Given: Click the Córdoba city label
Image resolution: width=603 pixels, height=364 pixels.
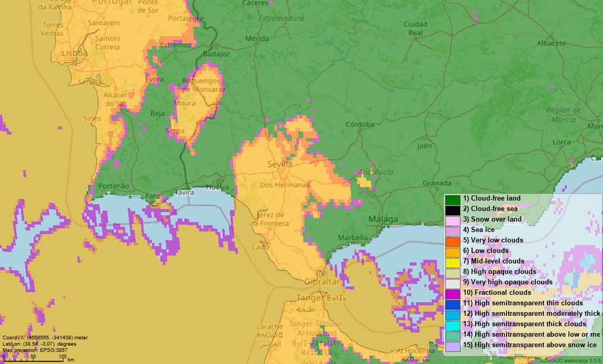Looking at the screenshot, I should 360,124.
